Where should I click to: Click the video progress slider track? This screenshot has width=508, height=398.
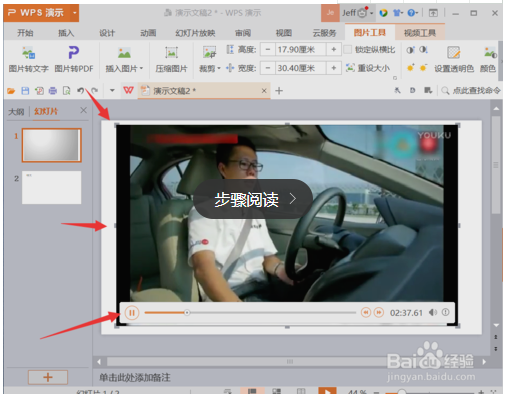tap(250, 313)
